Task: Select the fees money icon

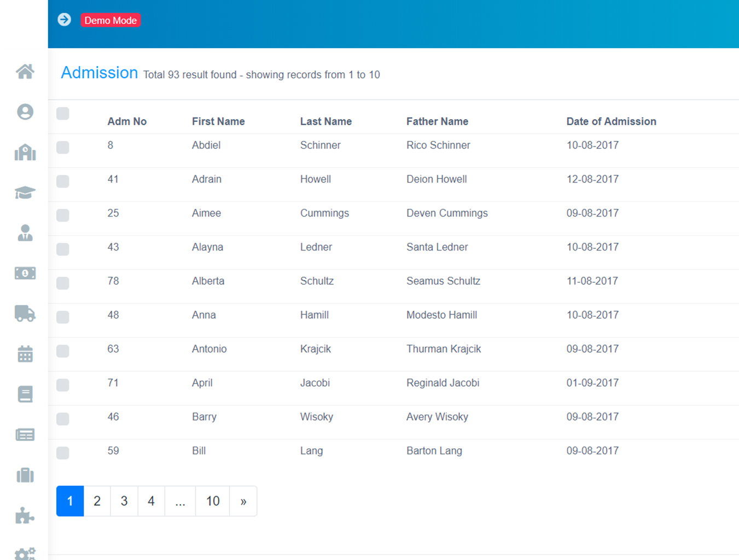Action: pos(25,273)
